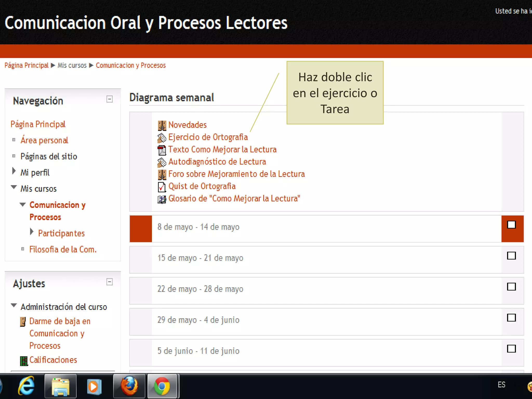Viewport: 532px width, 399px height.
Task: Open Área personal in the navigation
Action: click(44, 141)
